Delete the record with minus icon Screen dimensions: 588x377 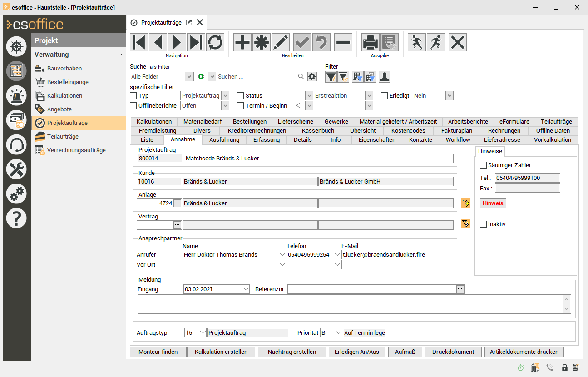coord(343,42)
